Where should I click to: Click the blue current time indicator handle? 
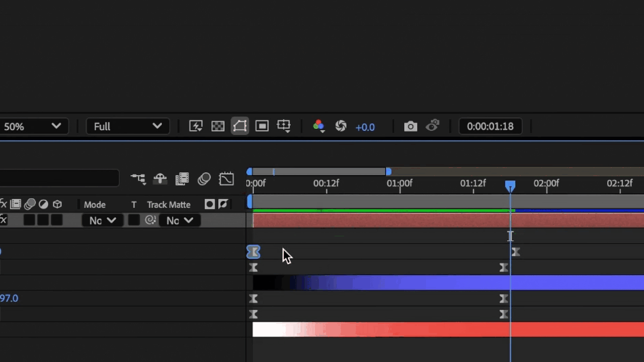510,187
